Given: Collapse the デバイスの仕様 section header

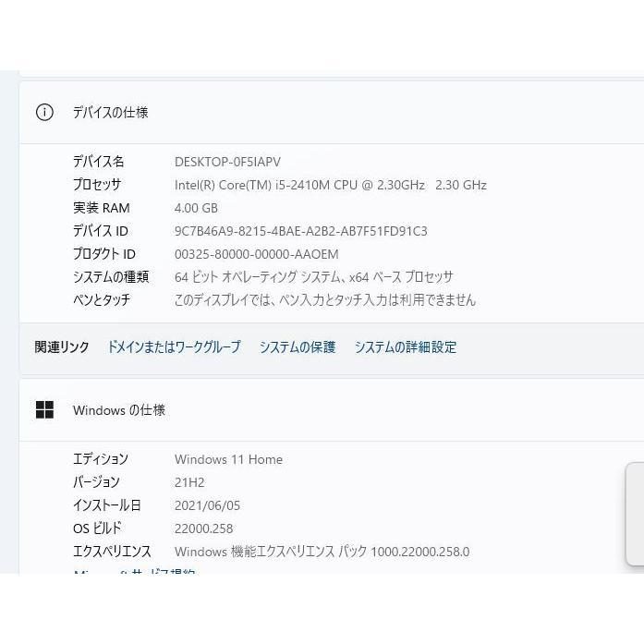Looking at the screenshot, I should coord(332,112).
